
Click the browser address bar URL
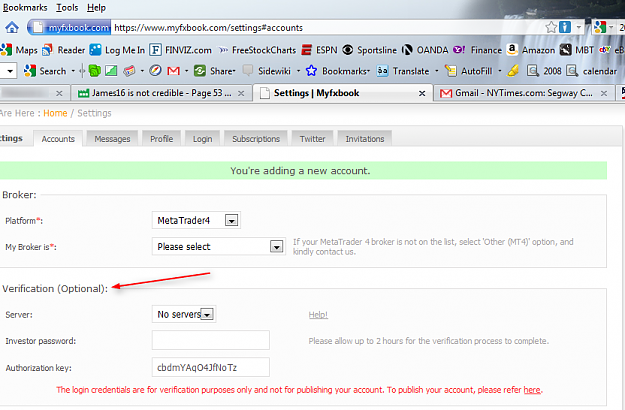[x=208, y=27]
